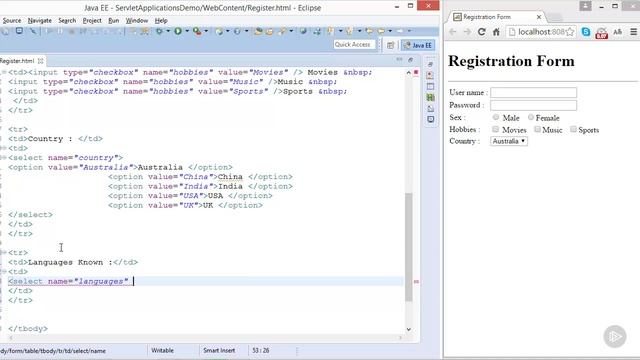Click the editor's scroll-down arrow
640x360 pixels.
tap(409, 329)
